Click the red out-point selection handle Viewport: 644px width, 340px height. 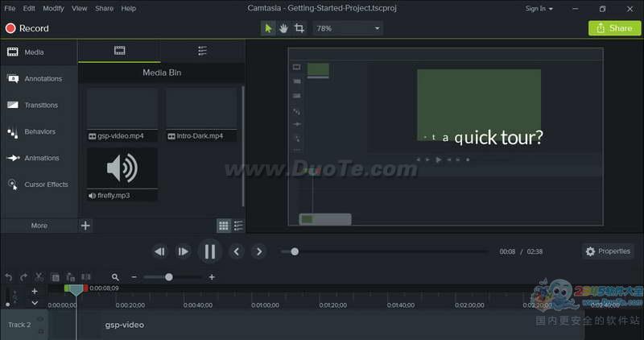tap(85, 288)
